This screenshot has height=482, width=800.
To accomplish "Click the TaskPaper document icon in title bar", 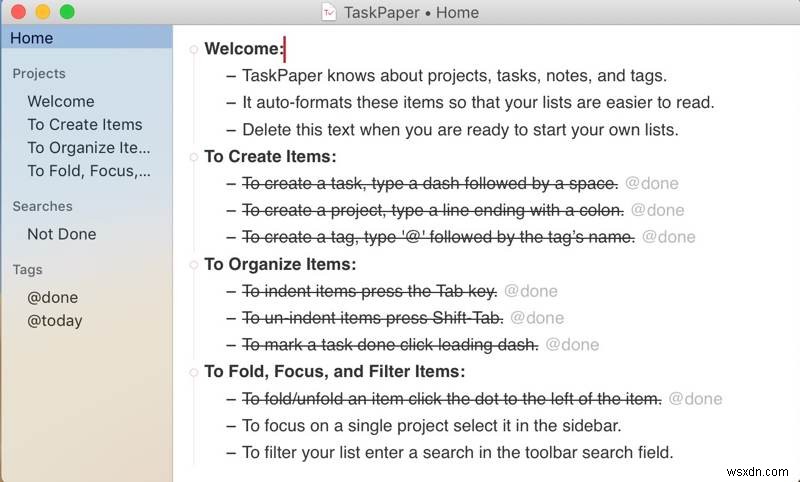I will 329,12.
